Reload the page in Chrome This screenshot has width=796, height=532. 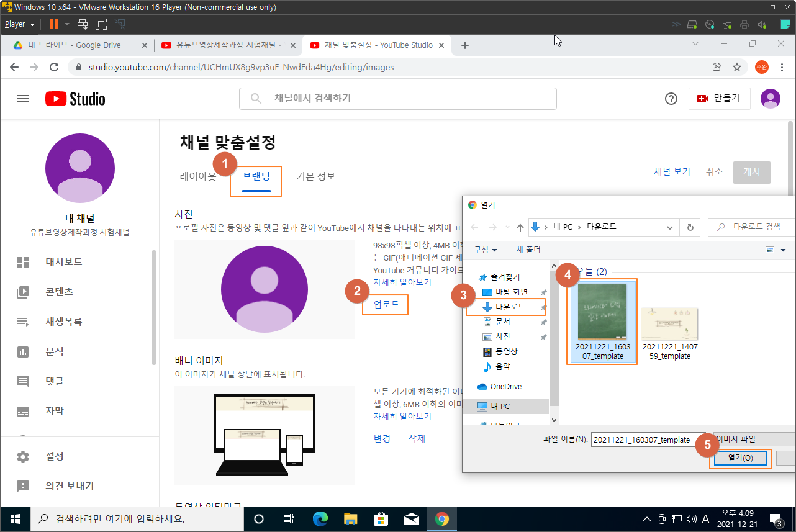pyautogui.click(x=54, y=67)
